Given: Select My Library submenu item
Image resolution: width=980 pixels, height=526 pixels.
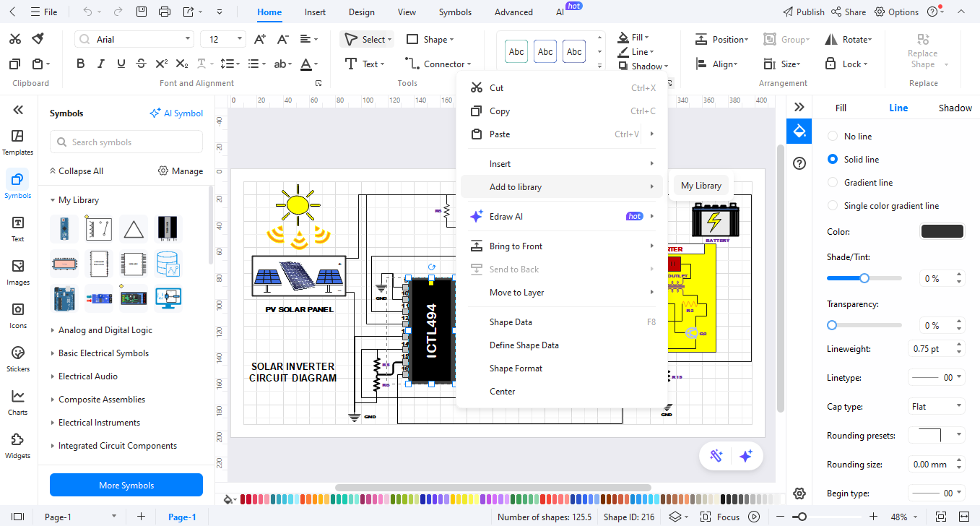Looking at the screenshot, I should [x=701, y=186].
